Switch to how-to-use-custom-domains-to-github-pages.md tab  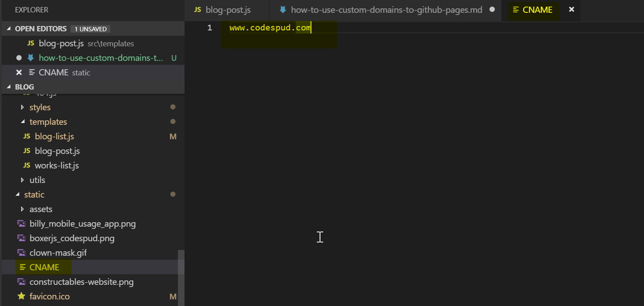(386, 10)
